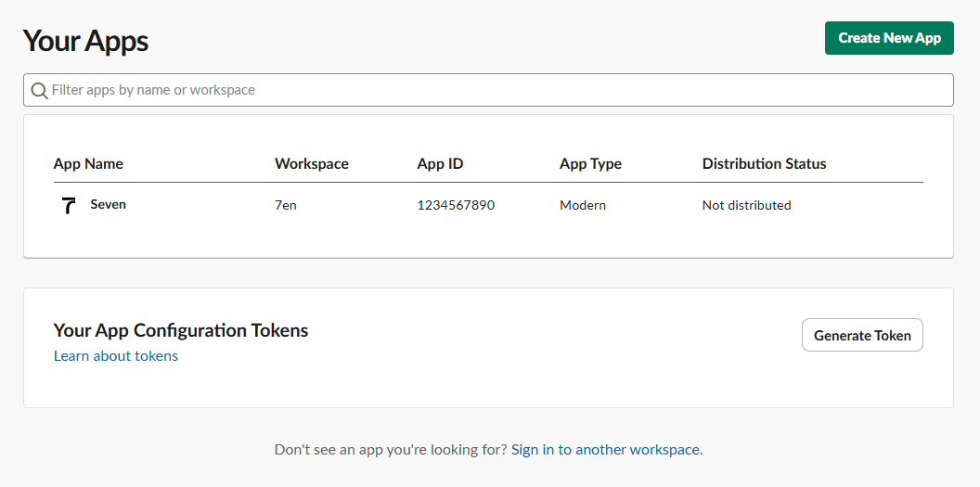Click the App ID column header
Image resolution: width=980 pixels, height=487 pixels.
[440, 163]
